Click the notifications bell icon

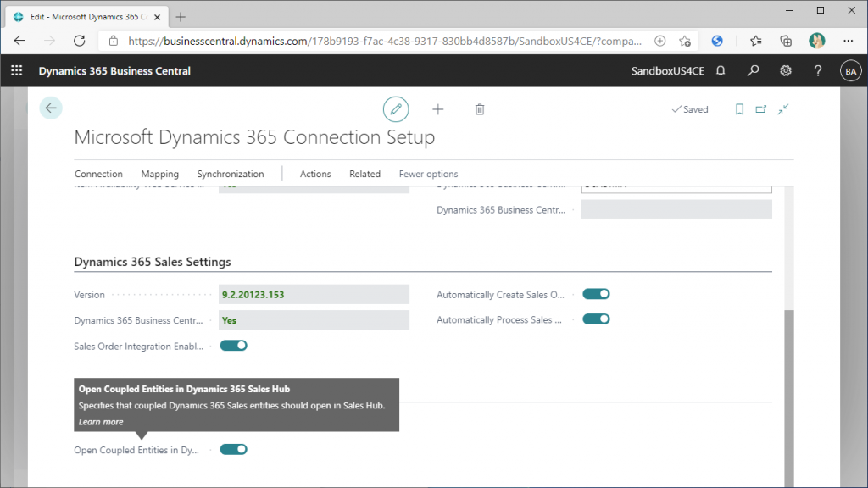click(721, 71)
